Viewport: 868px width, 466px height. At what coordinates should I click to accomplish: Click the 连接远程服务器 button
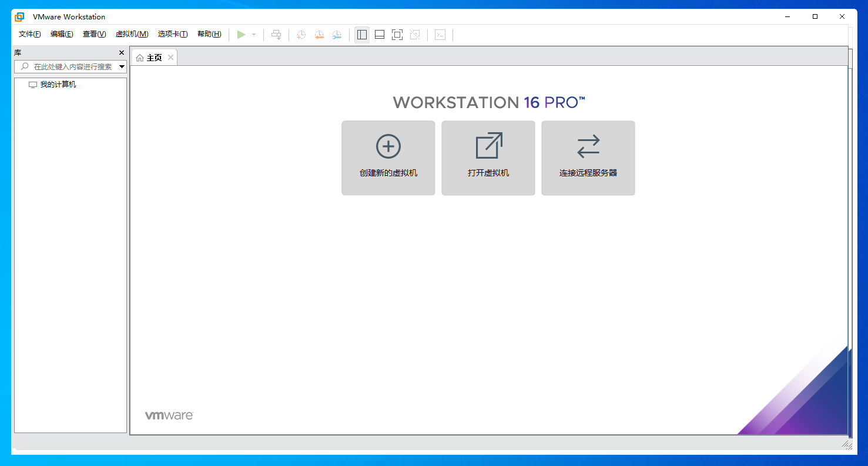588,158
